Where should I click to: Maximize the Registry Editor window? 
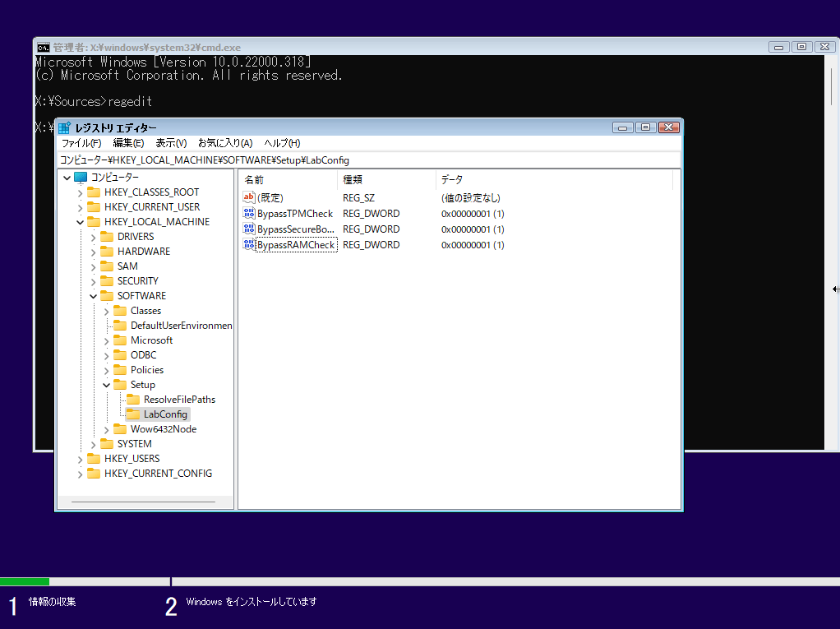(x=645, y=127)
